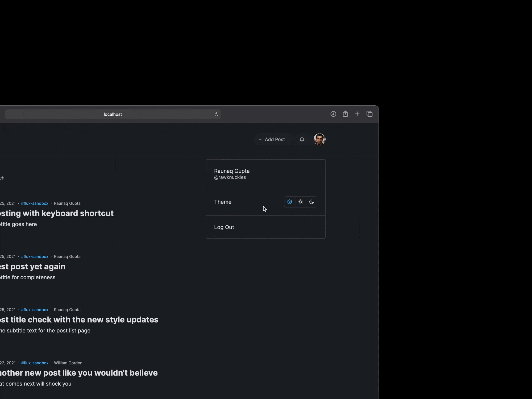Open the Safari downloads icon
532x399 pixels.
click(x=333, y=114)
